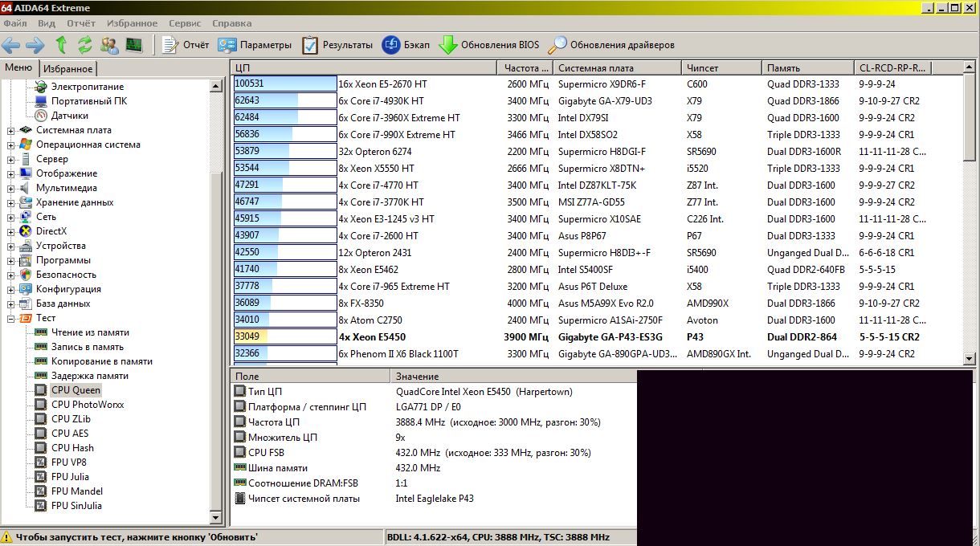This screenshot has width=980, height=546.
Task: Collapse the Тест tree node
Action: [10, 318]
